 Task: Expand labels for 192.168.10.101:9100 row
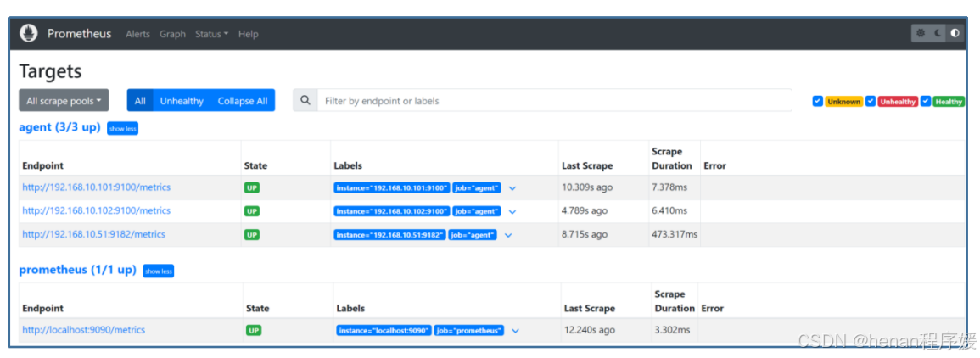(x=512, y=188)
